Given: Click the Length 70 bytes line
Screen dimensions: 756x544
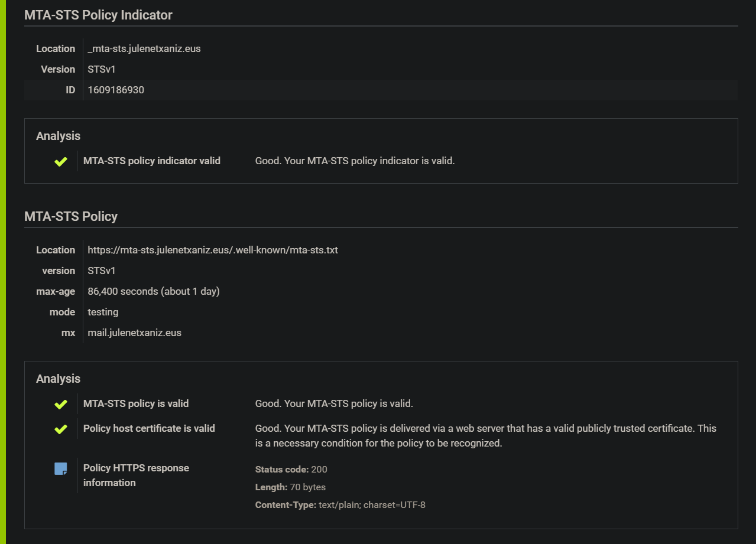Looking at the screenshot, I should point(290,487).
